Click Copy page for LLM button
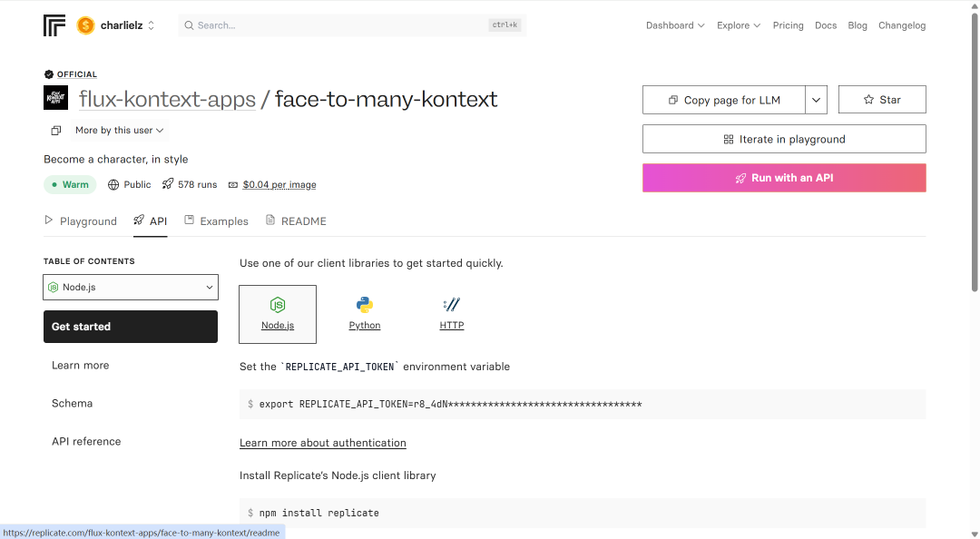Image resolution: width=980 pixels, height=539 pixels. coord(724,100)
